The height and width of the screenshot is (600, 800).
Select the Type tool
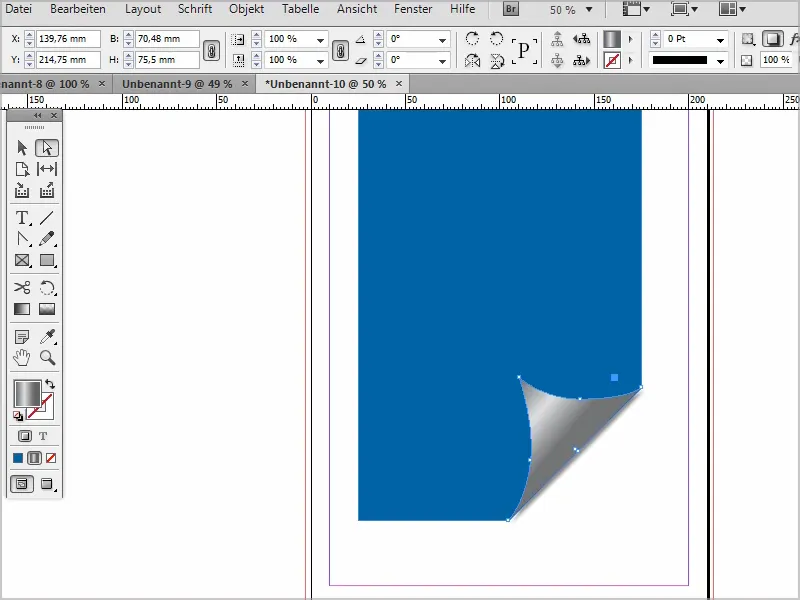pos(22,218)
